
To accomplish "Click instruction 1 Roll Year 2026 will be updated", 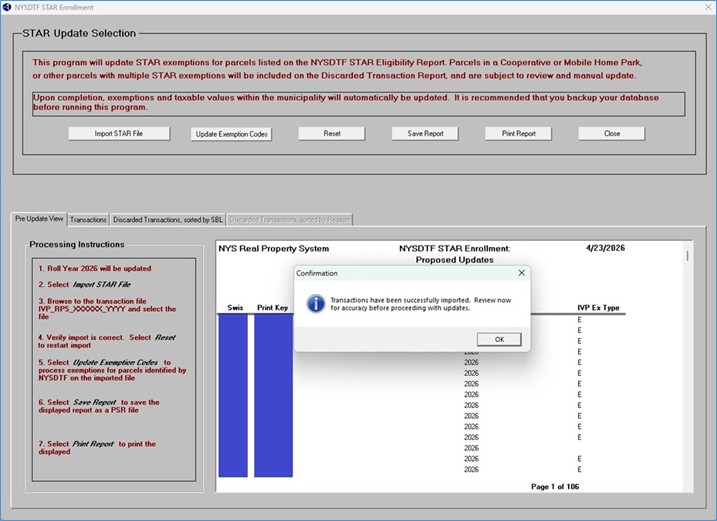I will (95, 269).
